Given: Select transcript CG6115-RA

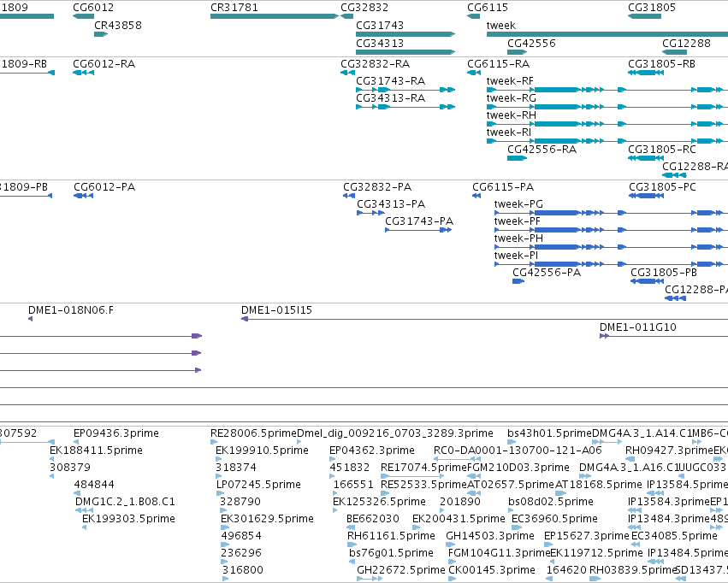Looking at the screenshot, I should click(x=474, y=73).
